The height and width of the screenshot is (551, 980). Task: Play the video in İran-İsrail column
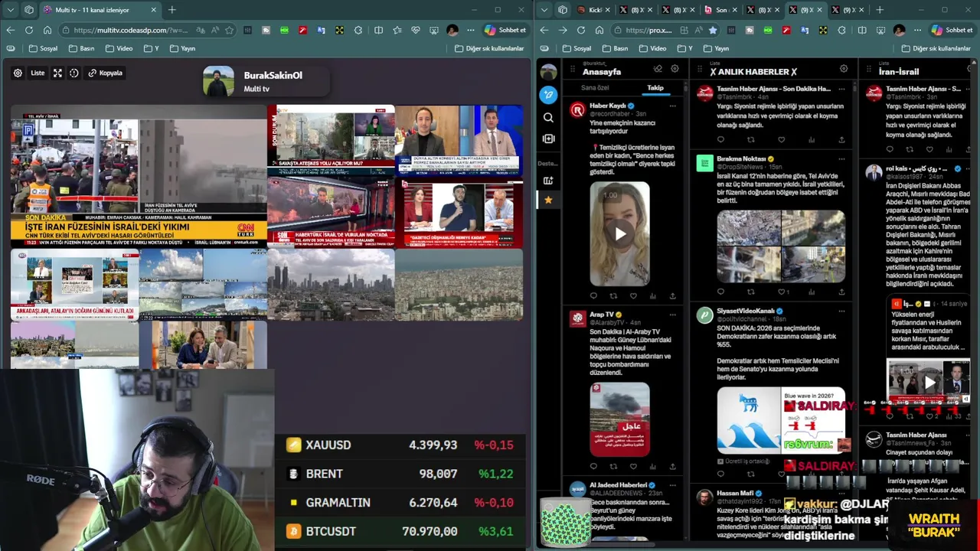click(x=928, y=382)
